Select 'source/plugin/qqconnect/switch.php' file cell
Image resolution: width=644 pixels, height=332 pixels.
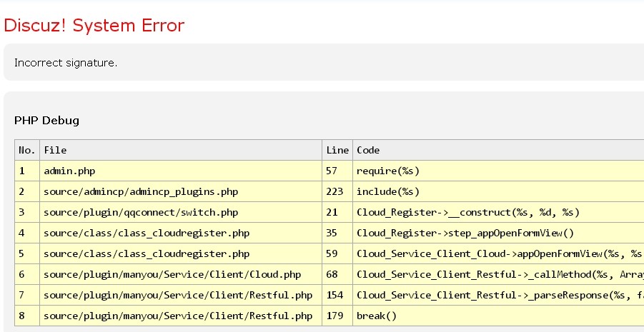click(181, 213)
